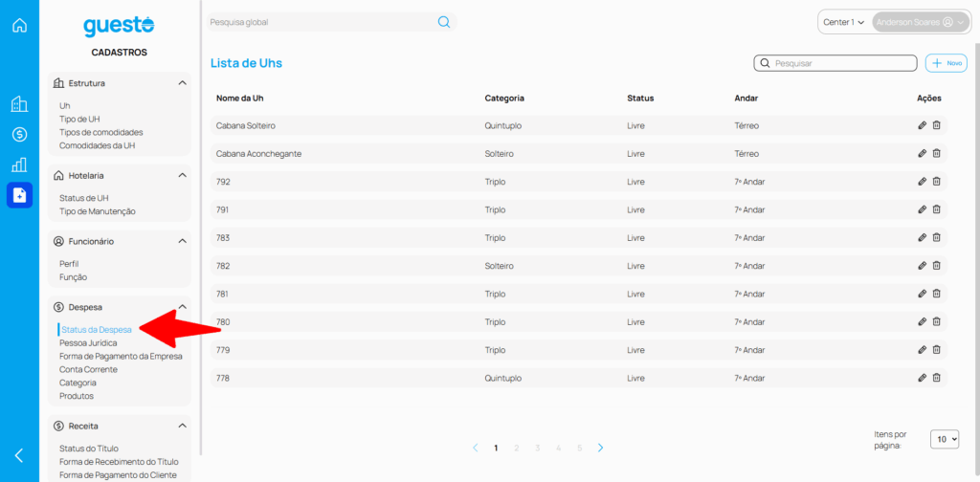Delete the Cabana Aconchegante row via trash icon
This screenshot has width=980, height=482.
click(937, 153)
